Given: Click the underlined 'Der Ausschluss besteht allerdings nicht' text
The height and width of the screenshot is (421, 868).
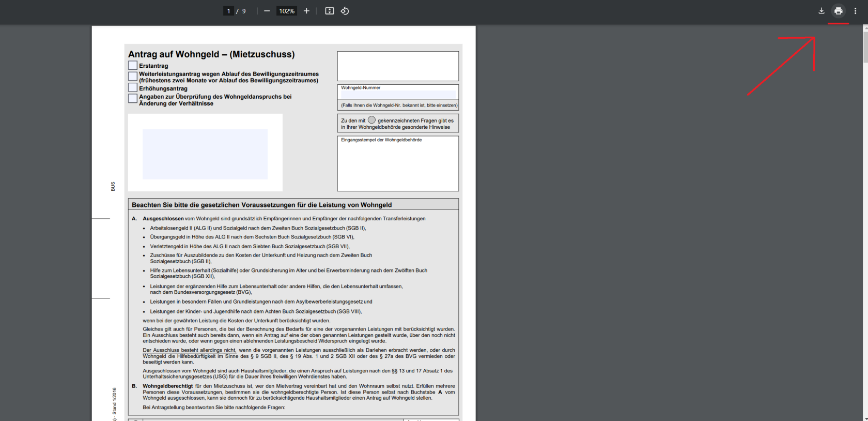Looking at the screenshot, I should click(190, 350).
